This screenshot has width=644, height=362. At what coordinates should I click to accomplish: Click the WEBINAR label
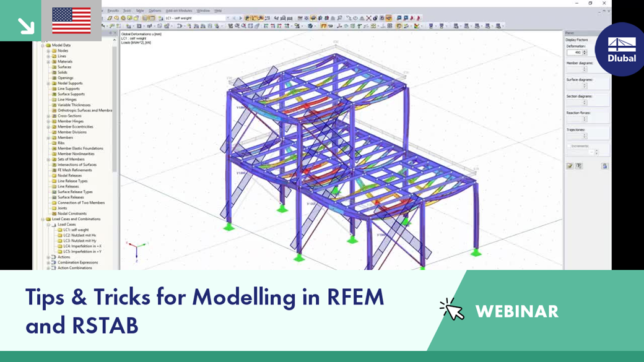[516, 311]
